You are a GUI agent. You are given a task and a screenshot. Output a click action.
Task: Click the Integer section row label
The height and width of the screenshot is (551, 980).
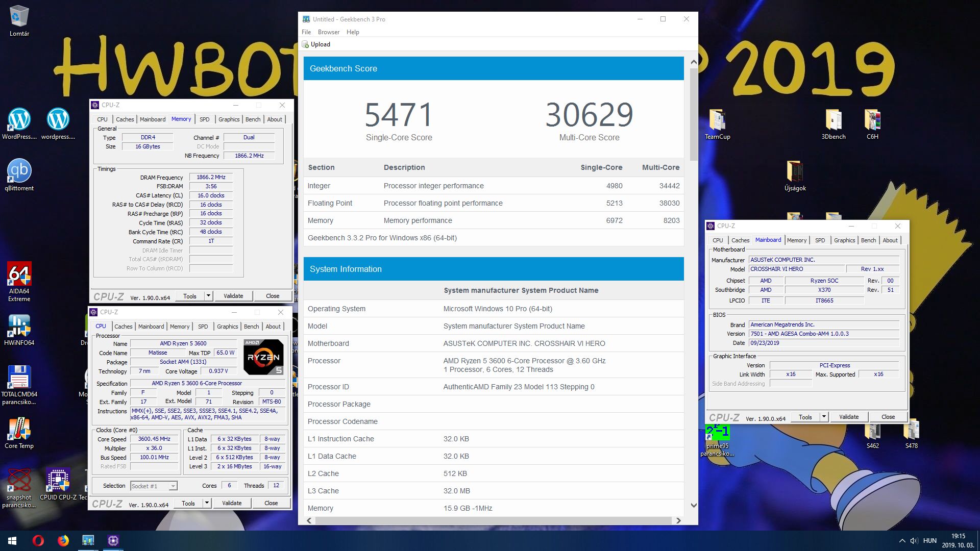click(319, 186)
